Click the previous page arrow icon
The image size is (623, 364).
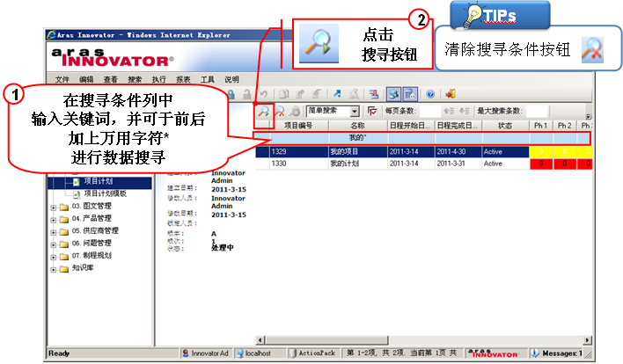(451, 112)
